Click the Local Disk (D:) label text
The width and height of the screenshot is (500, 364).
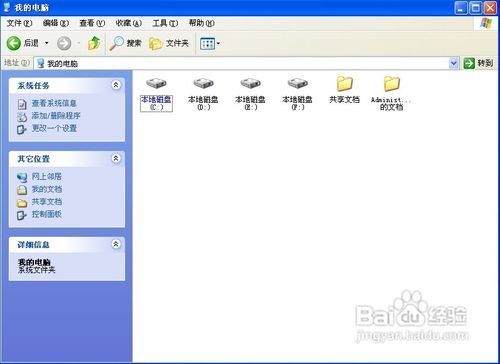[203, 103]
